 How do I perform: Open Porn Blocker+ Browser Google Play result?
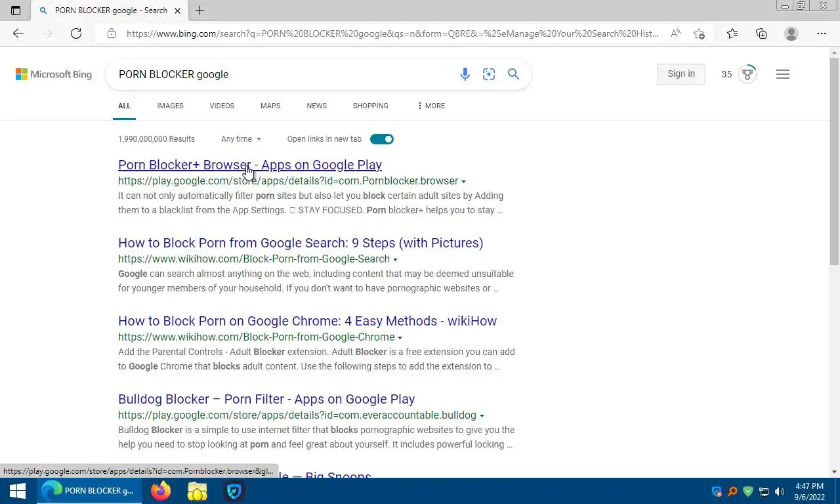(x=250, y=165)
